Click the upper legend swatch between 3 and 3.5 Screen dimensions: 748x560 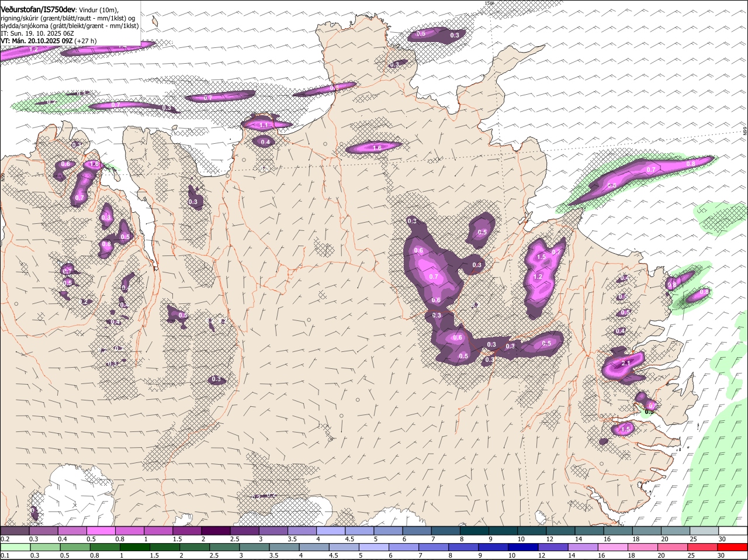click(x=273, y=531)
